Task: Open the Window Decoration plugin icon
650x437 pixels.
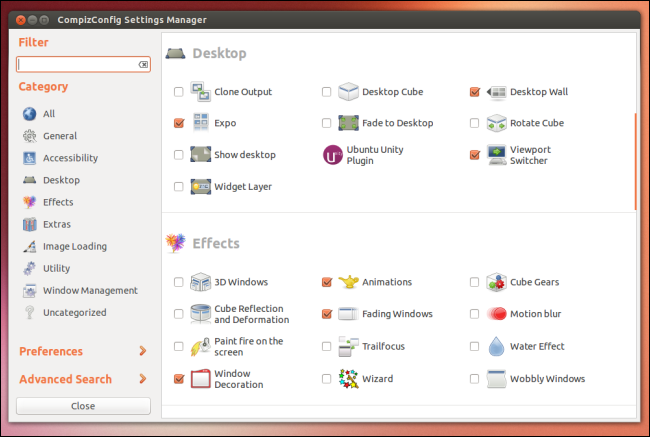Action: pos(201,379)
